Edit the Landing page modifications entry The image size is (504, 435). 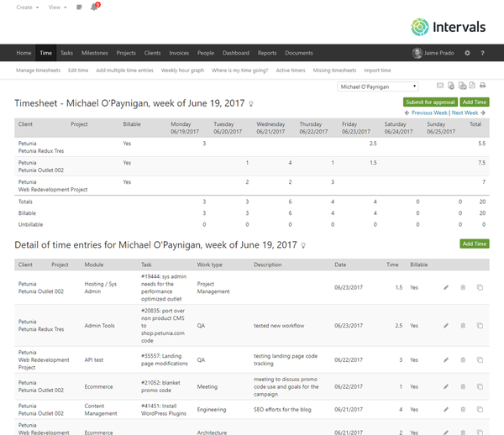[x=446, y=359]
